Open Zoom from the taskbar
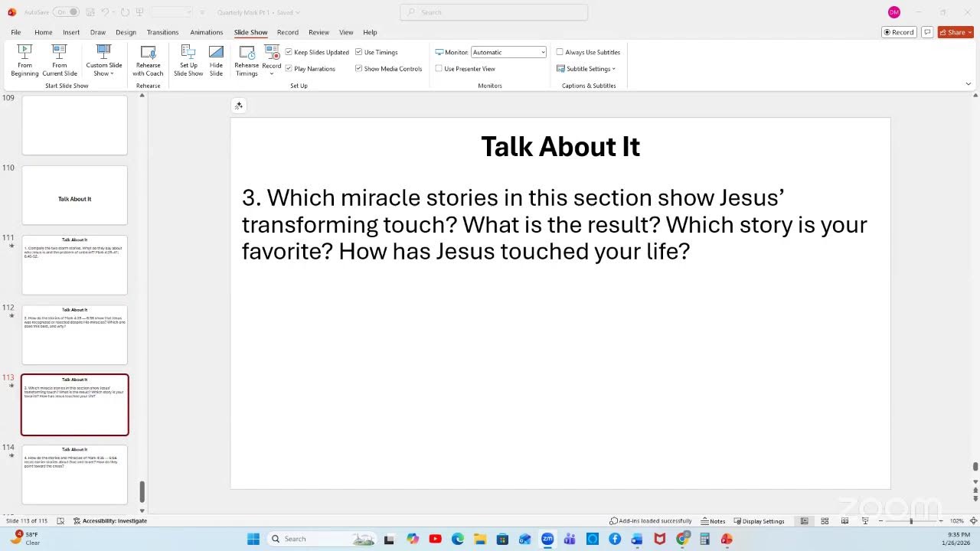Screen dimensions: 980x551 coord(547,539)
